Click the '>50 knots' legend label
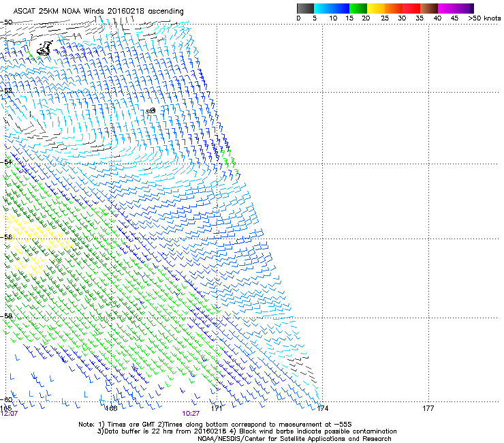The image size is (504, 443). [x=484, y=18]
